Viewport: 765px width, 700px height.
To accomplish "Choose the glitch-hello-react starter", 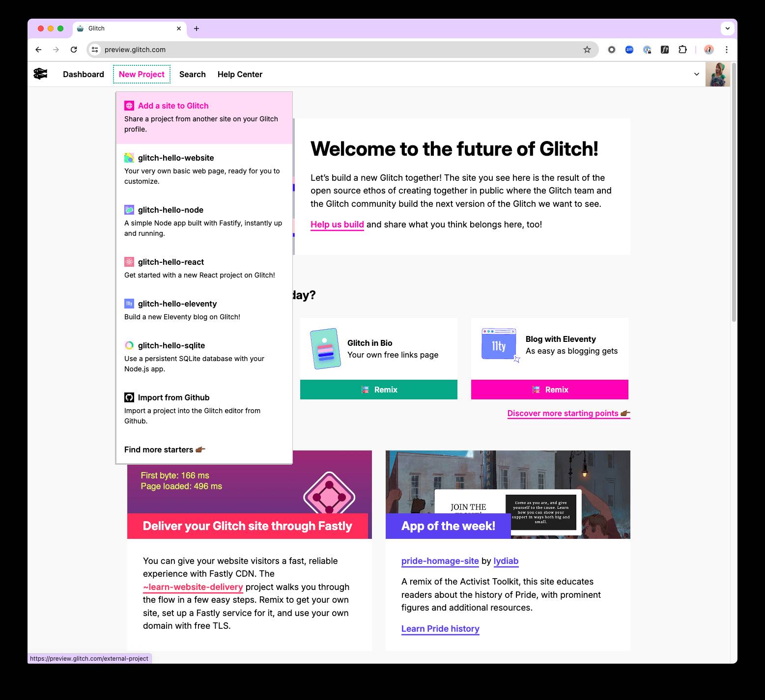I will pos(204,269).
